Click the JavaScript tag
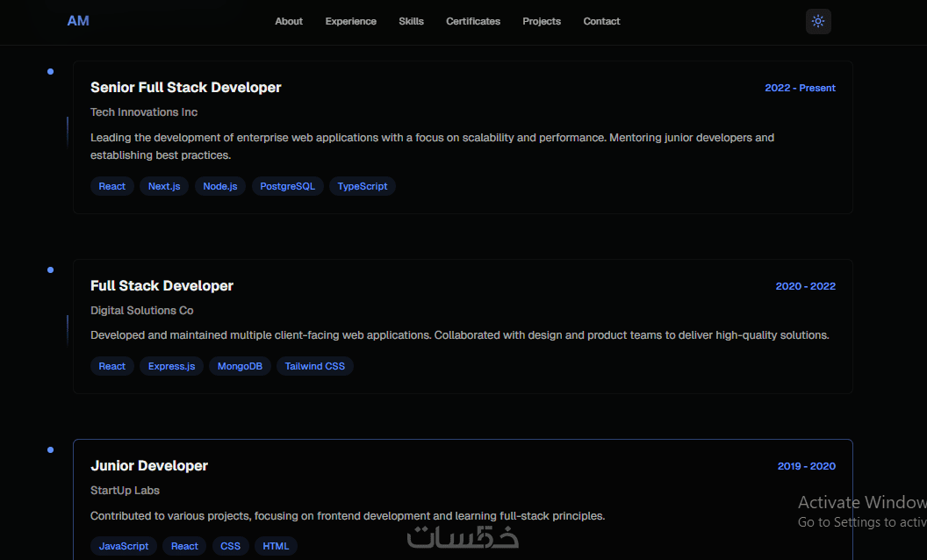The width and height of the screenshot is (927, 560). point(124,546)
